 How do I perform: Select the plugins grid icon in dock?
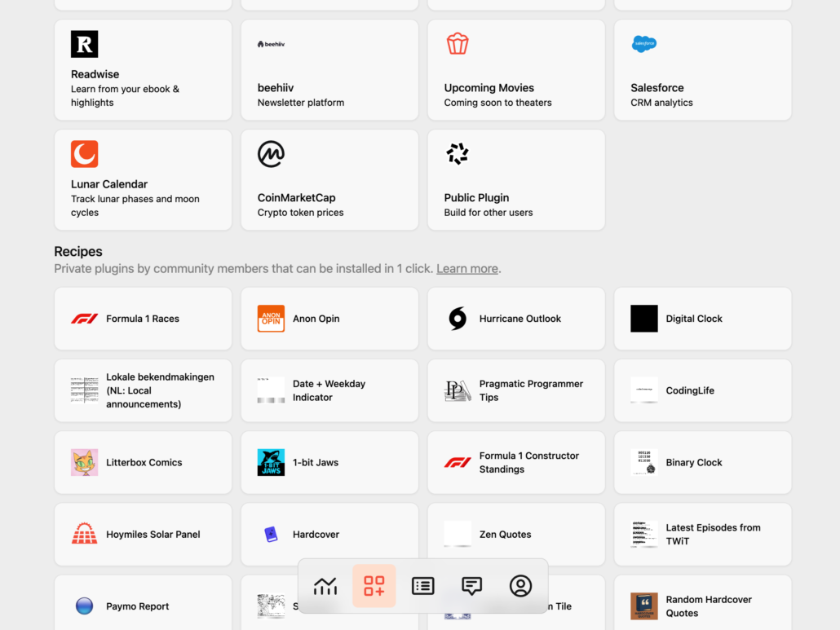tap(374, 586)
